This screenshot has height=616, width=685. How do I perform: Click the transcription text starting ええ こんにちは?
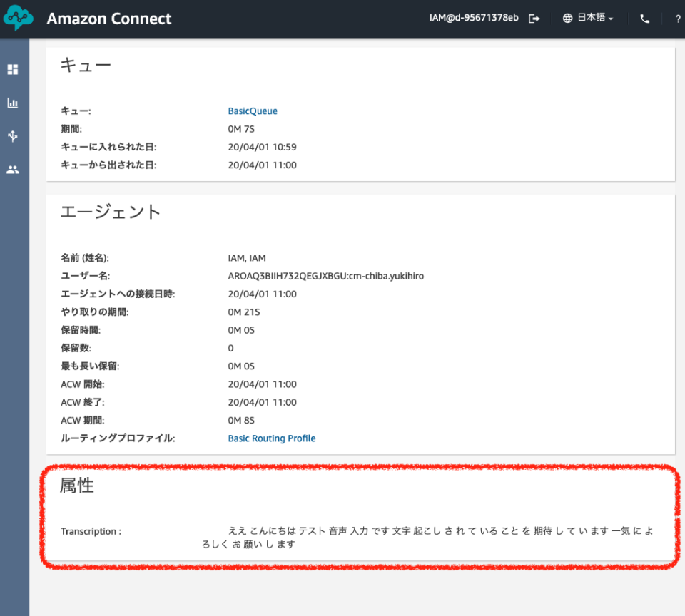tap(427, 538)
